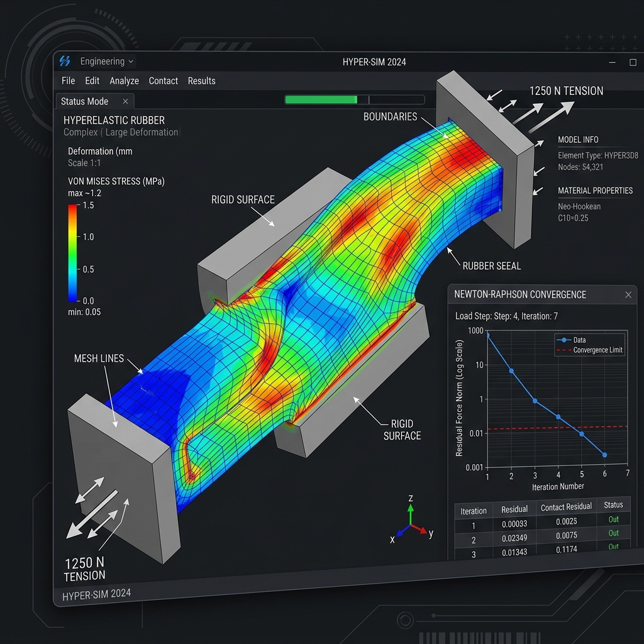Click the green solver progress bar
This screenshot has width=644, height=644.
[x=355, y=100]
